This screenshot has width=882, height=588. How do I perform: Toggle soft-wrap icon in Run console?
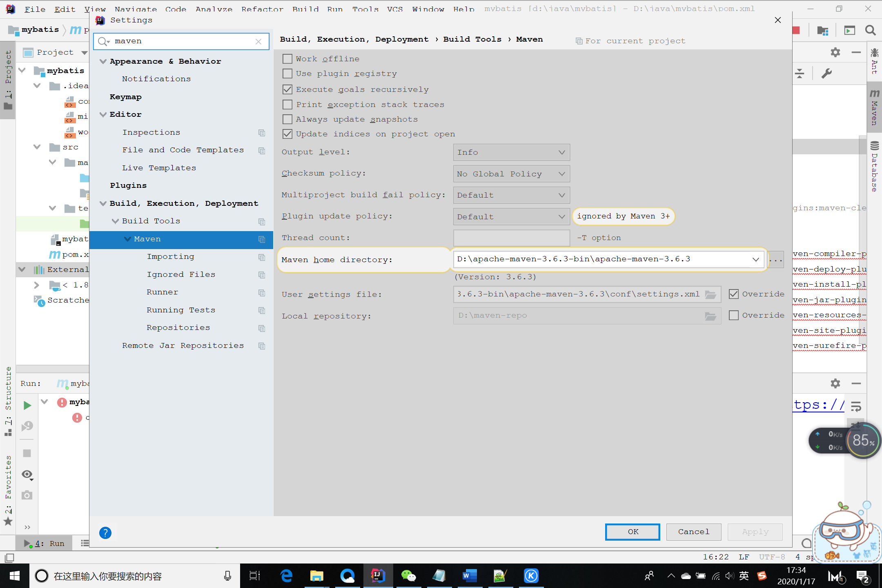click(x=856, y=406)
